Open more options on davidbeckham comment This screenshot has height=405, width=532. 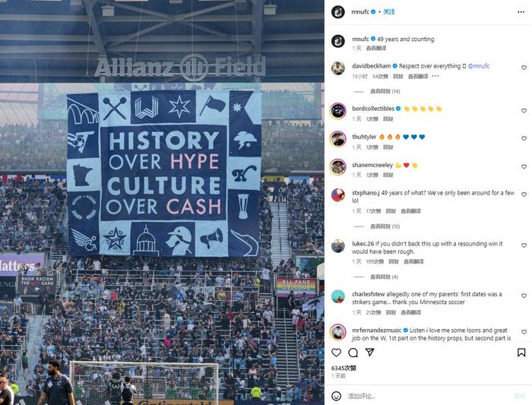coord(435,76)
